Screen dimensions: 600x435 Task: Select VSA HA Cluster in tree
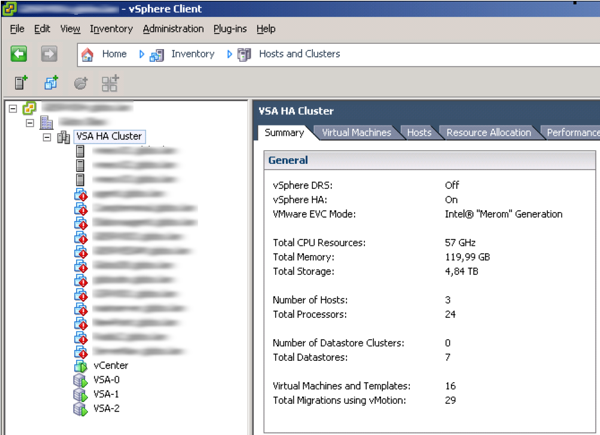(x=109, y=136)
